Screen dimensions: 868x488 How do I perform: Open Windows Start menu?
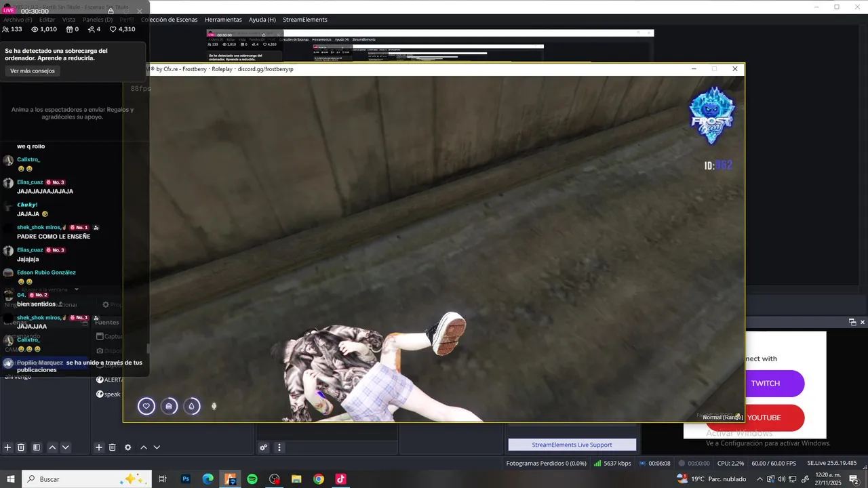(10, 479)
